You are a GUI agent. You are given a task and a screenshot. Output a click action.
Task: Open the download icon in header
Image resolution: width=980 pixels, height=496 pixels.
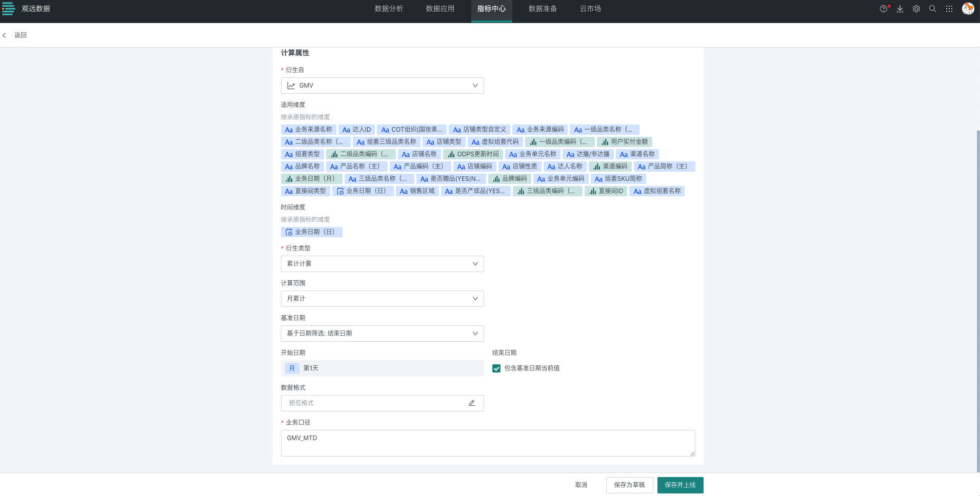900,9
